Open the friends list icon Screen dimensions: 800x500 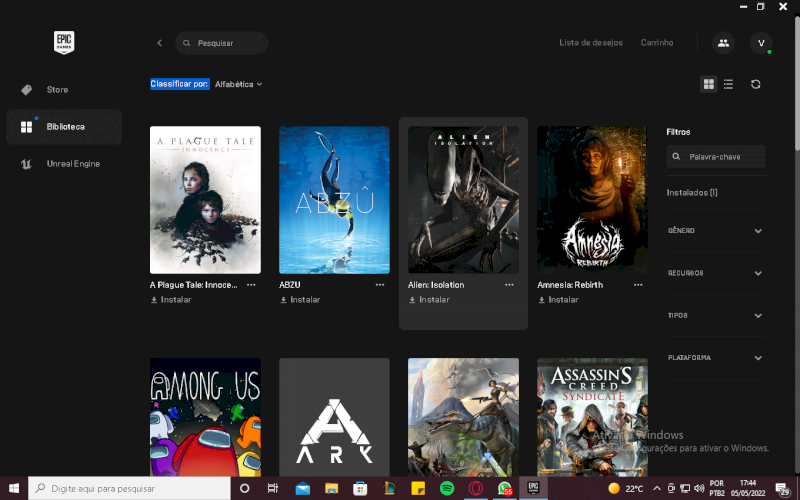click(723, 43)
